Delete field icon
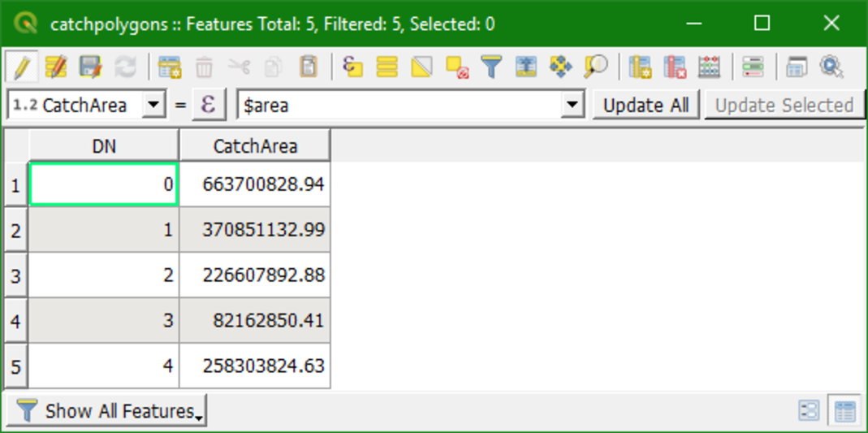 675,67
